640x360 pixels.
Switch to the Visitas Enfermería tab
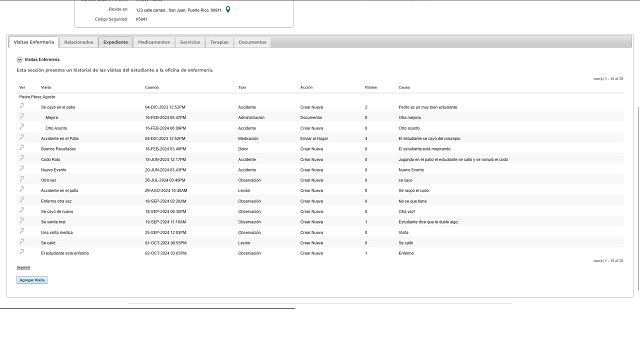[x=34, y=42]
